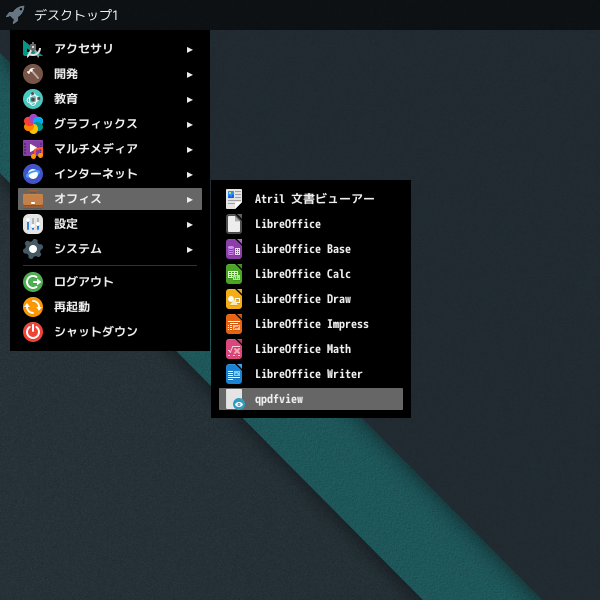
Task: Expand the 設定 submenu arrow
Action: click(x=189, y=225)
